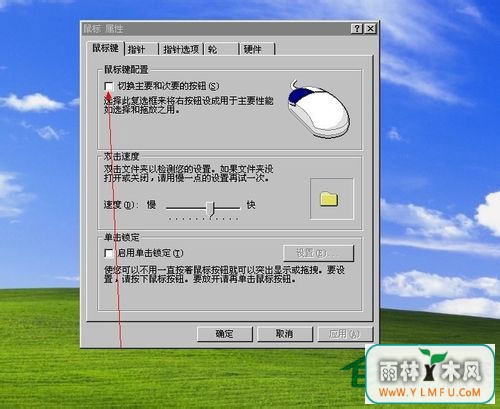Click the 设置(E)... button
500x409 pixels.
coord(318,253)
